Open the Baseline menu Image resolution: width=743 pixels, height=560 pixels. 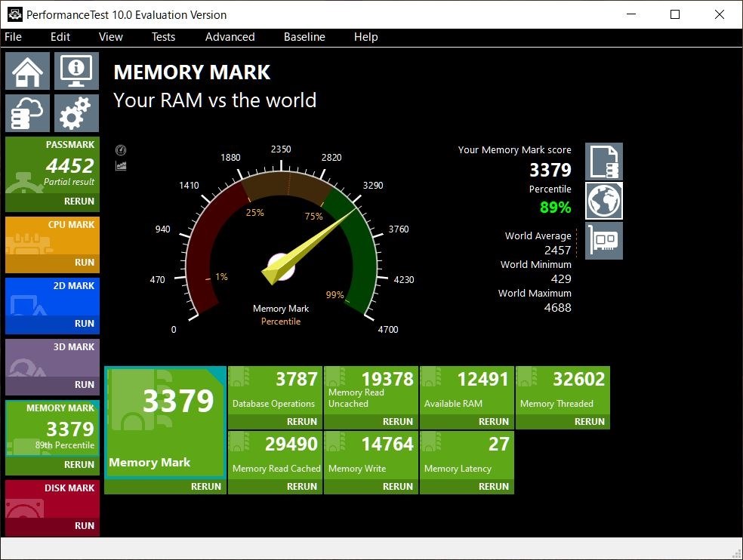(x=304, y=37)
